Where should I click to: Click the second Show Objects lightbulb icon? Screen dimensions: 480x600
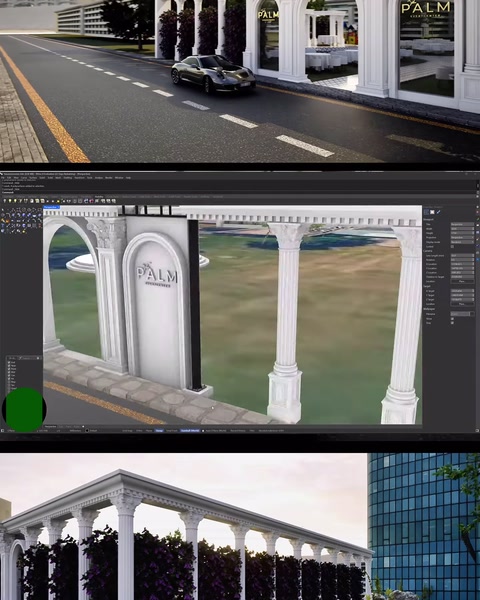pyautogui.click(x=10, y=201)
